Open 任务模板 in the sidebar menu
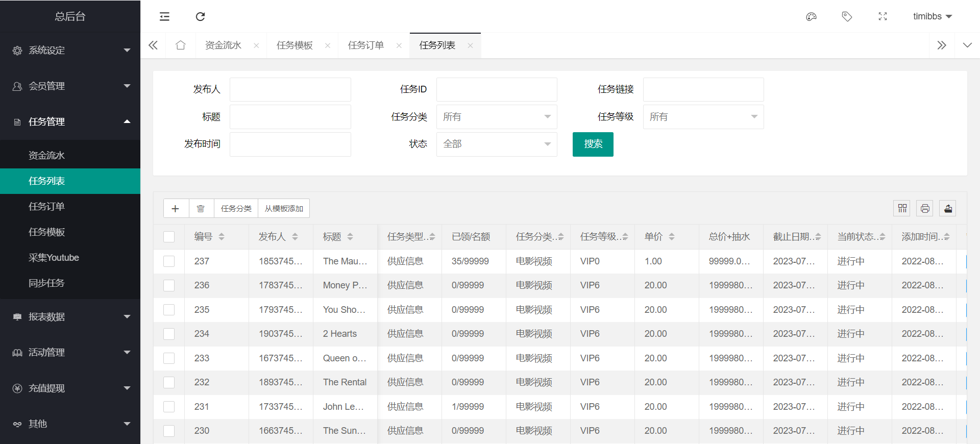The height and width of the screenshot is (444, 980). coord(46,232)
